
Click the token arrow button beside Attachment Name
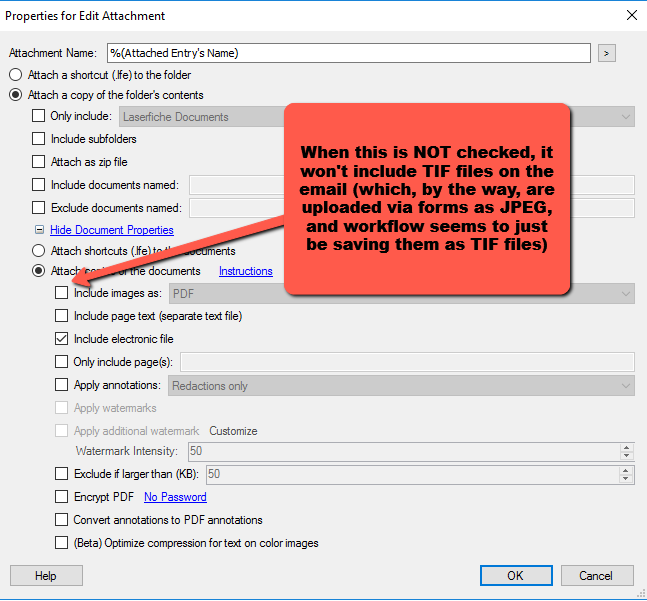[607, 53]
